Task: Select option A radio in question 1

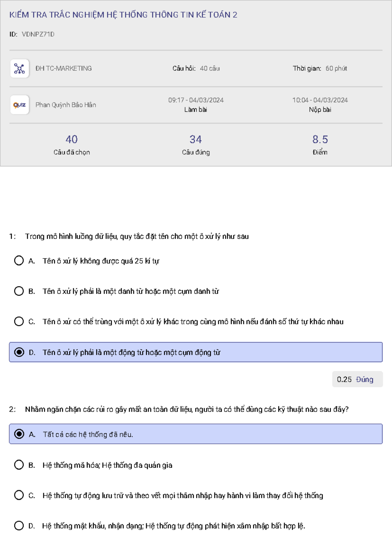Action: point(19,261)
